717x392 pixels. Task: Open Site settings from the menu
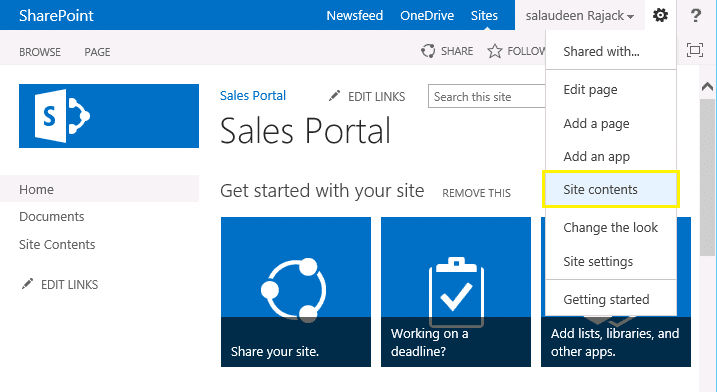[x=611, y=261]
